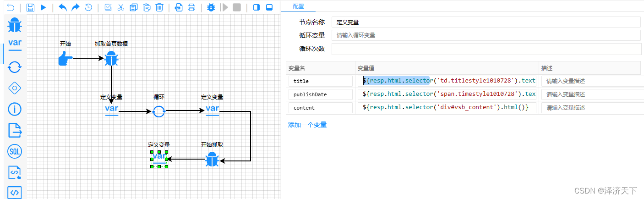
Task: Select the 定义变量 node right of 循环
Action: [213, 110]
